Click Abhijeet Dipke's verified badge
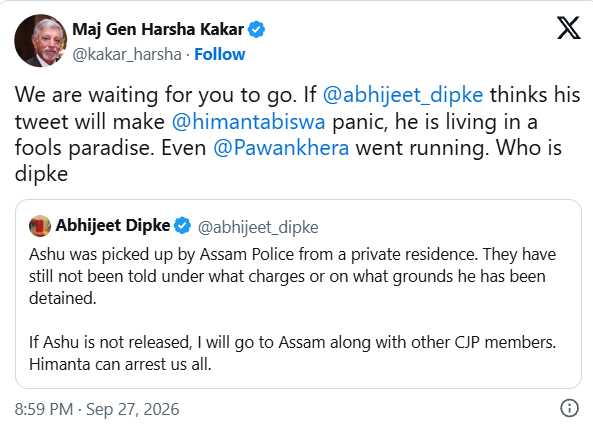Image resolution: width=593 pixels, height=425 pixels. [182, 225]
